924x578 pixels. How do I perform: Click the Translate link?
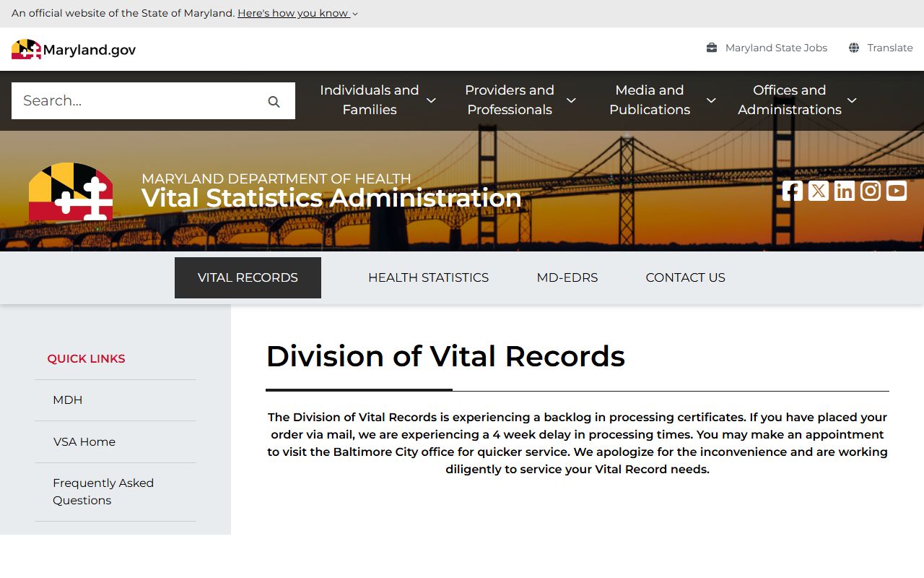tap(890, 48)
